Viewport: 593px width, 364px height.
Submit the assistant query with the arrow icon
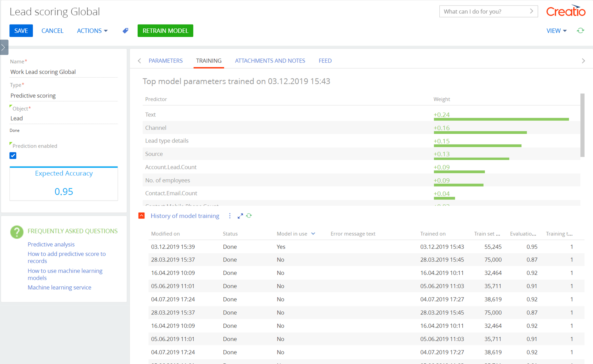[x=532, y=11]
